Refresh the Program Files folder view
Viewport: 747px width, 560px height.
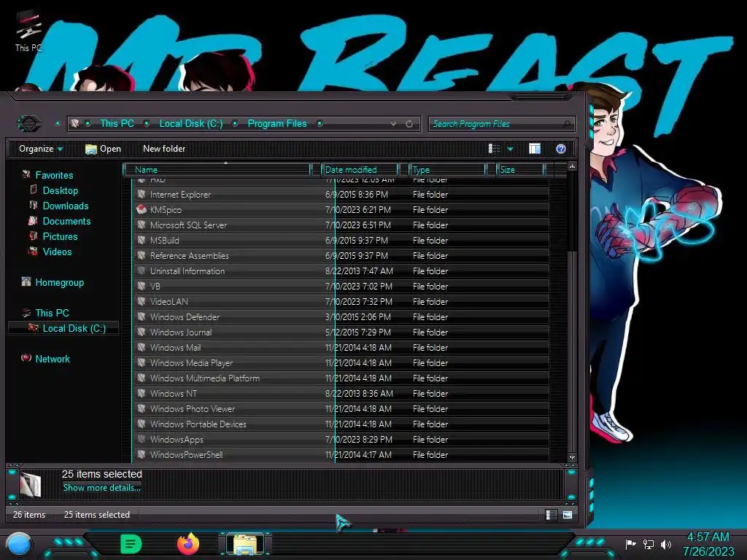coord(409,124)
